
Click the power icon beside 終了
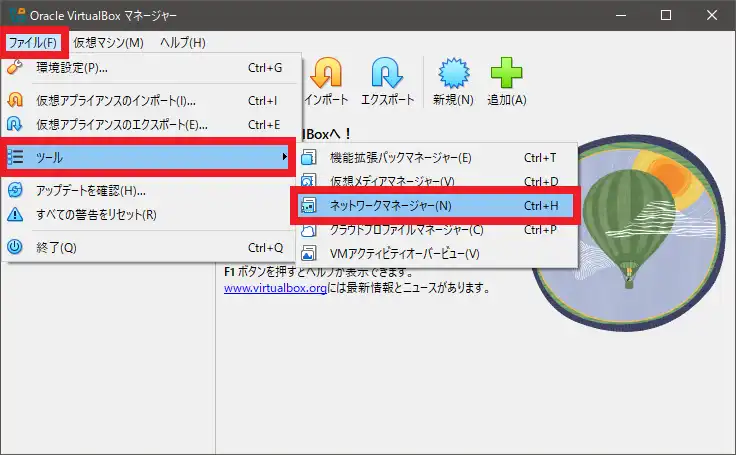(15, 247)
